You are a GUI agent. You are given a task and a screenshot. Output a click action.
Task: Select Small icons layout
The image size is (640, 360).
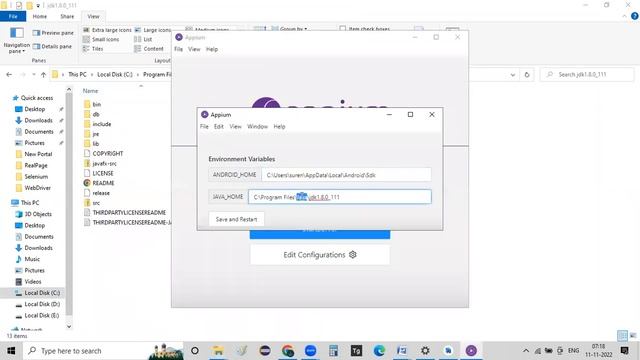tap(101, 39)
